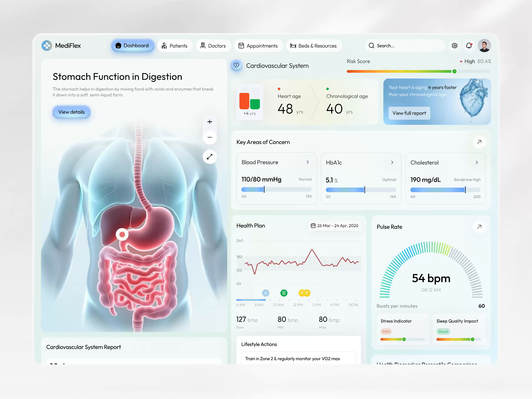532x399 pixels.
Task: Expand the HbA1c card chevron
Action: tap(392, 163)
